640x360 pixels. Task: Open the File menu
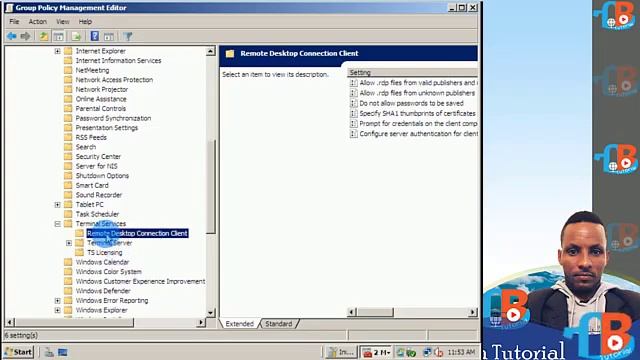click(14, 22)
